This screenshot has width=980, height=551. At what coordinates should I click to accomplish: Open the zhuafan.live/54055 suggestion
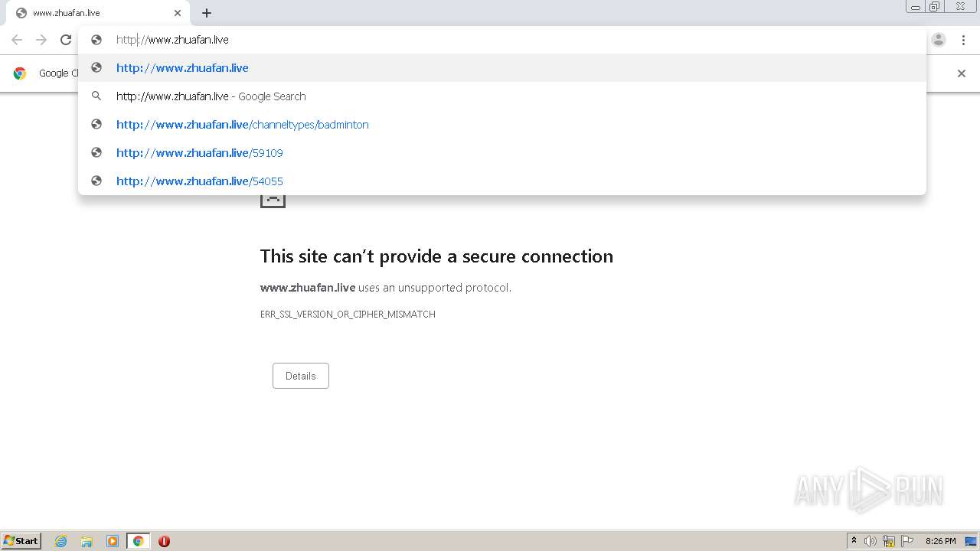pos(502,181)
